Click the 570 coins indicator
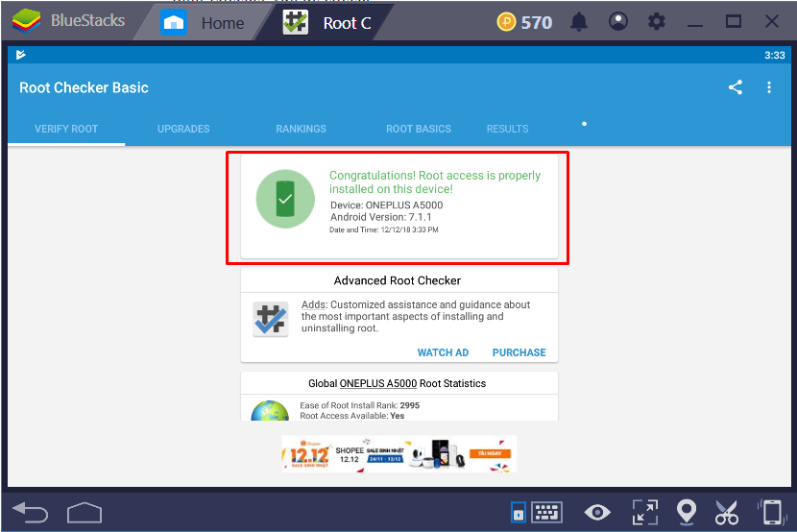This screenshot has height=532, width=797. (x=524, y=22)
